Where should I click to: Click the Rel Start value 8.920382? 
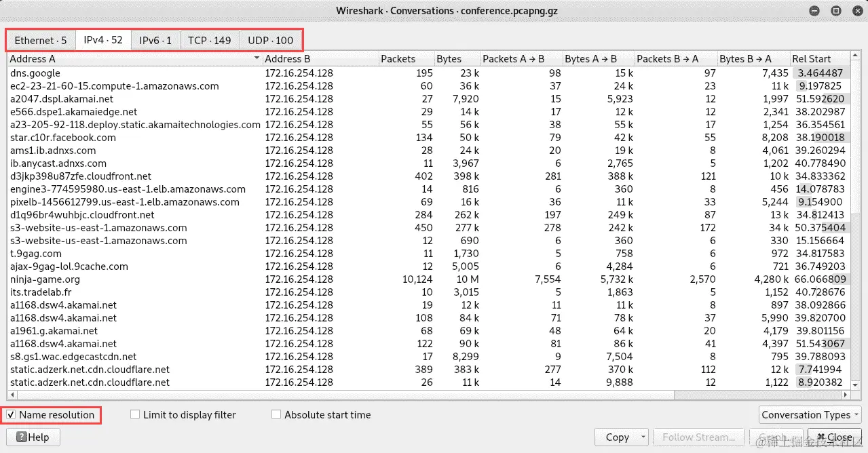point(820,382)
